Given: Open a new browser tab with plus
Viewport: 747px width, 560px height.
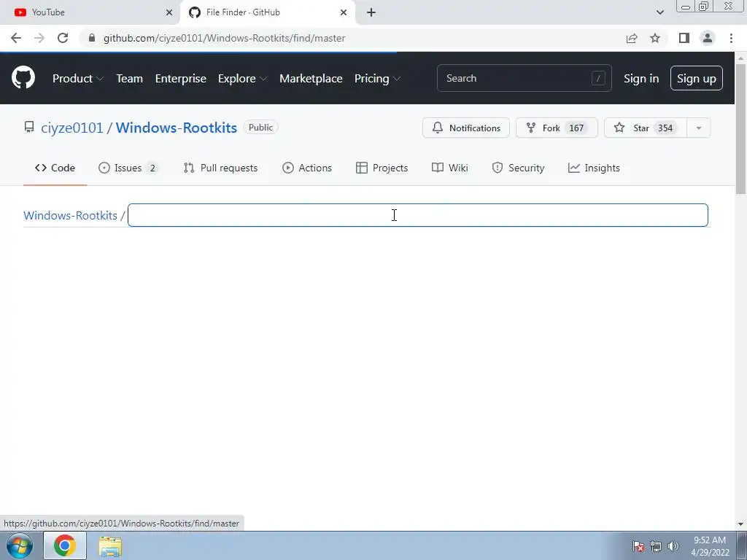Looking at the screenshot, I should click(371, 12).
